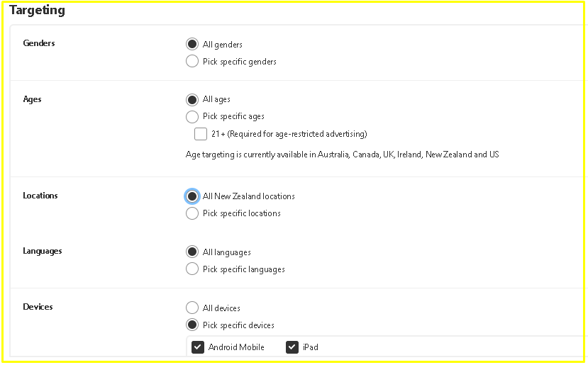Screen dimensions: 588x365
Task: Click the Targeting section heading
Action: click(x=37, y=11)
